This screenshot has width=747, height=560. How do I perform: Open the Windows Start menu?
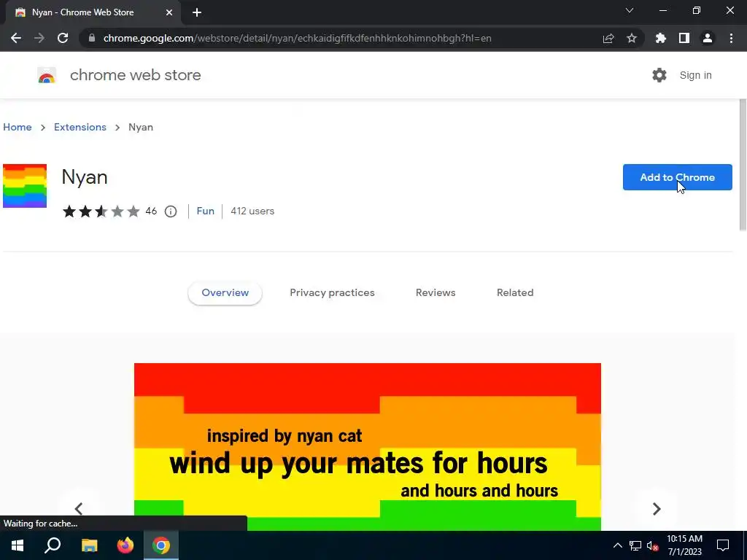[x=18, y=545]
